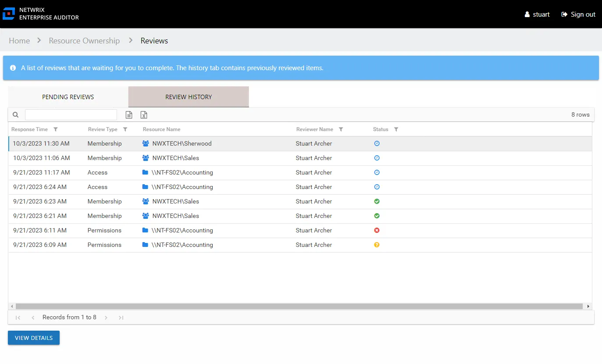
Task: Open the Review Type column filter
Action: pyautogui.click(x=125, y=129)
